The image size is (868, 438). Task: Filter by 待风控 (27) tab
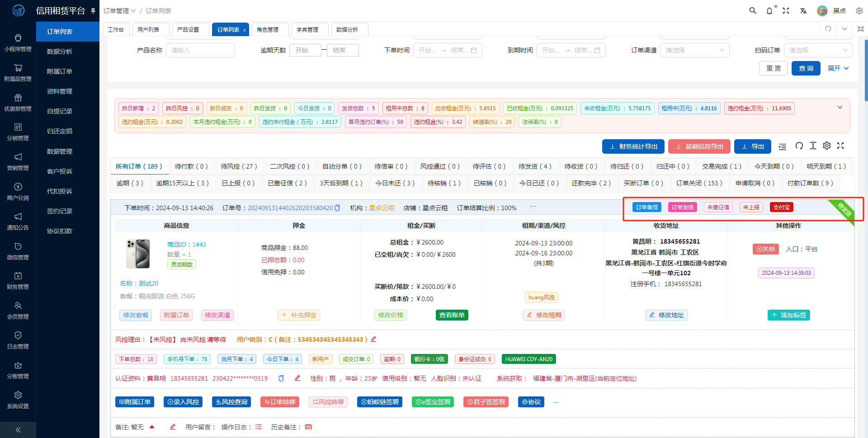(239, 166)
